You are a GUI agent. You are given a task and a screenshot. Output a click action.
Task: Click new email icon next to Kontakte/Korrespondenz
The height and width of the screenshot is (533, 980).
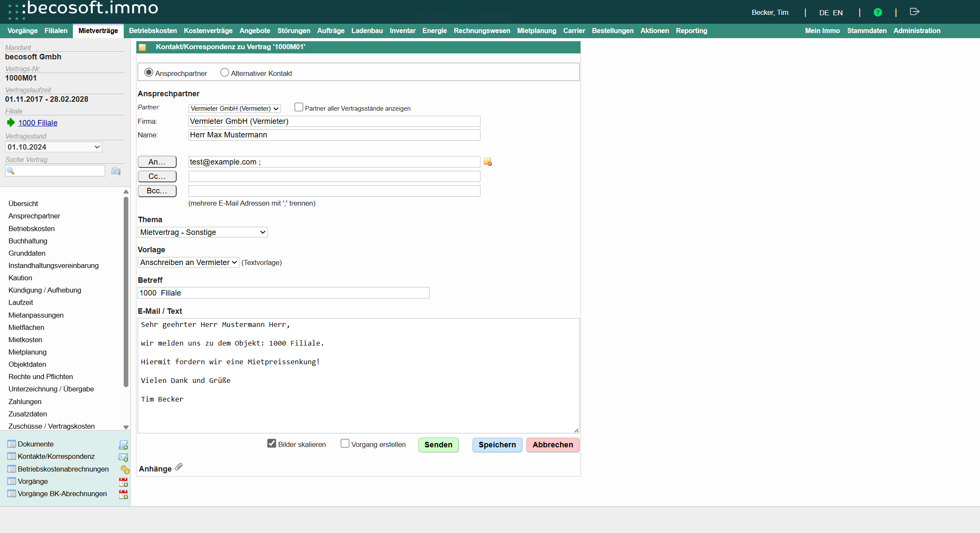click(x=123, y=457)
